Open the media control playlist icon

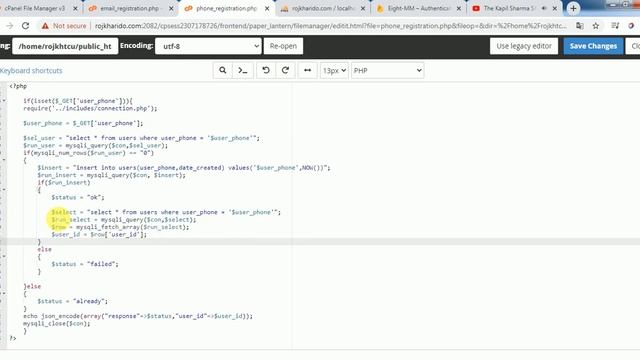615,26
